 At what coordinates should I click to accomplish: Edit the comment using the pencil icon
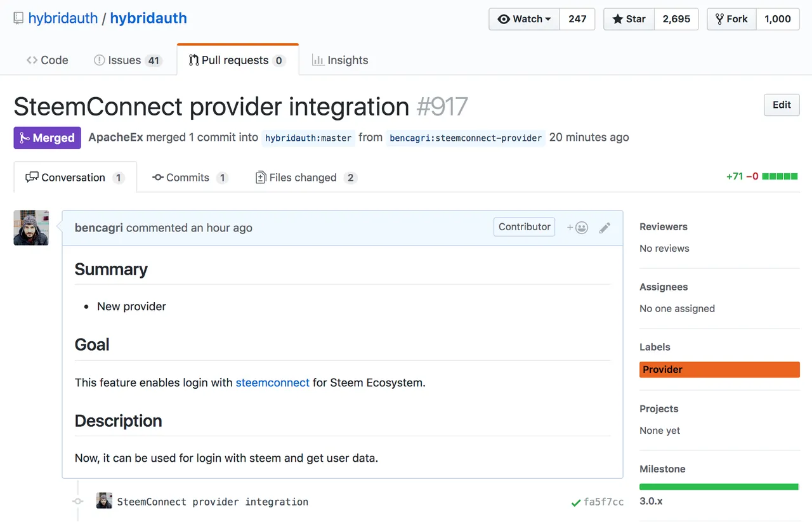605,228
